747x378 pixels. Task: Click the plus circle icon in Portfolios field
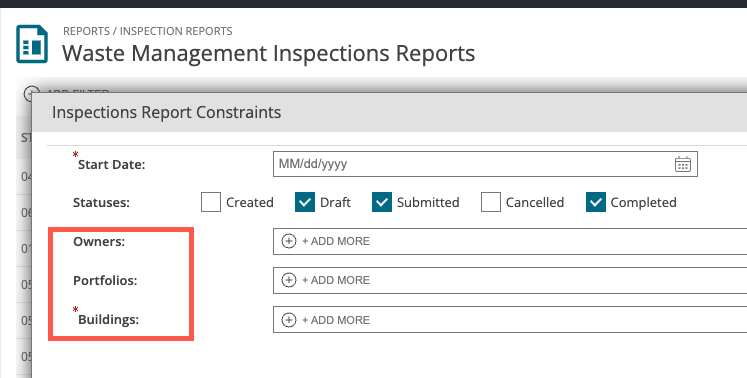(289, 280)
